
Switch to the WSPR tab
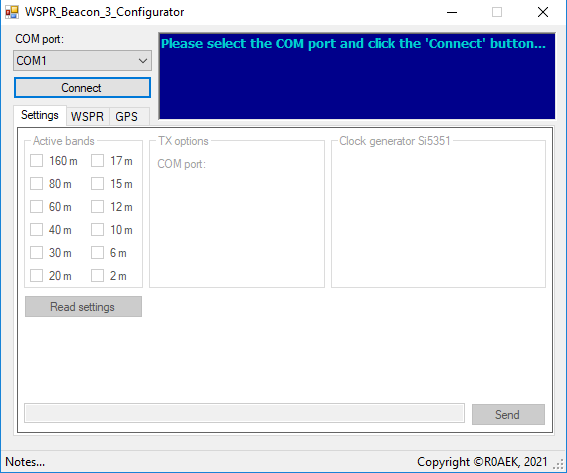(x=87, y=116)
